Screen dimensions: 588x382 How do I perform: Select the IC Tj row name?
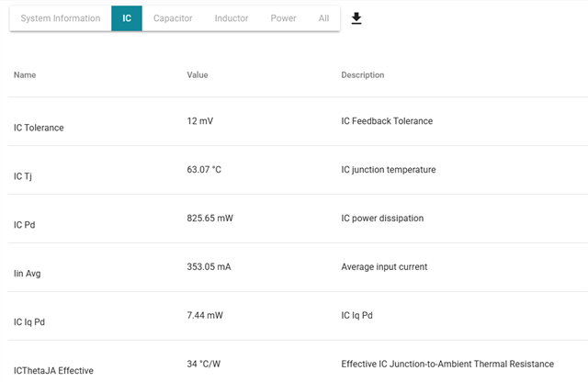coord(24,176)
